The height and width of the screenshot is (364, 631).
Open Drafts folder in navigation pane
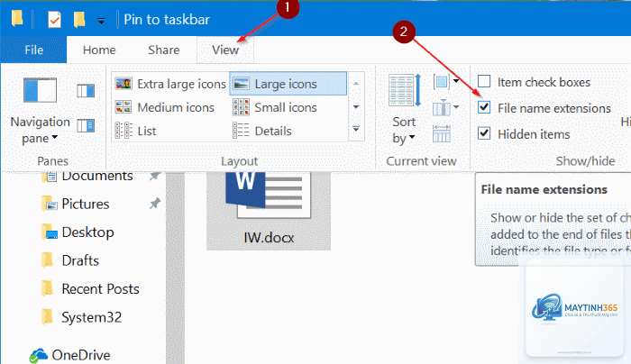pos(80,260)
